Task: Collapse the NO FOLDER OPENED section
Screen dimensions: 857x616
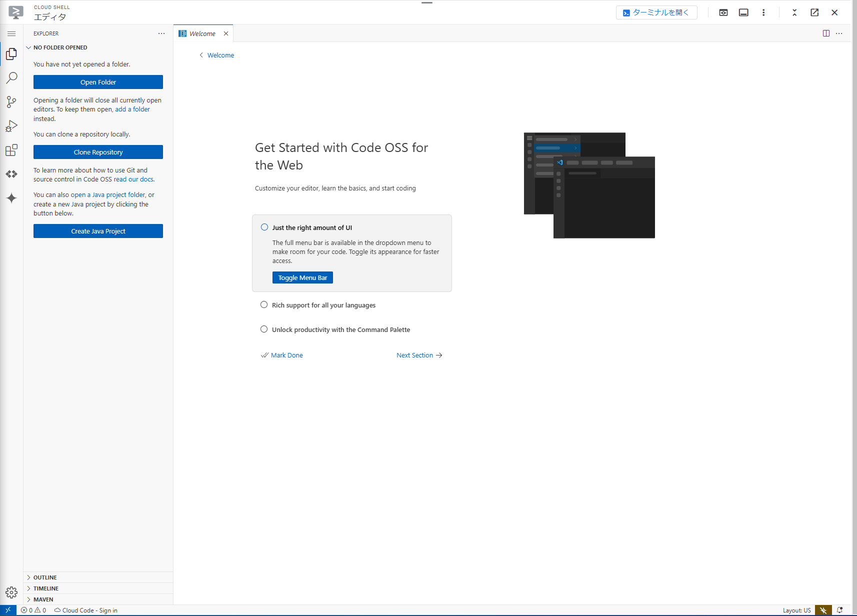Action: pyautogui.click(x=98, y=47)
